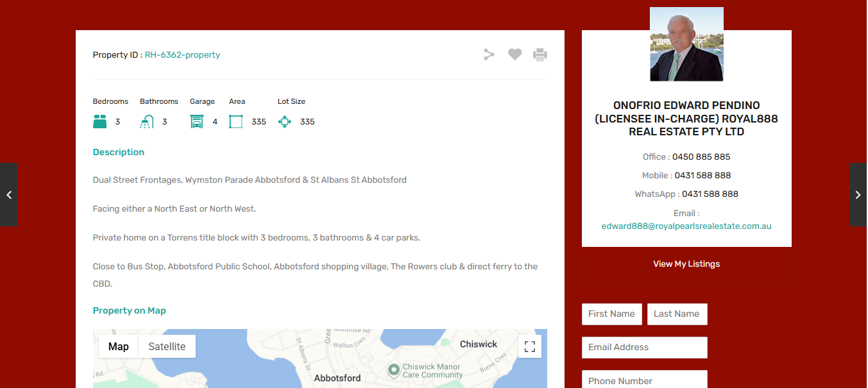Click the share icon
868x388 pixels.
click(x=489, y=55)
